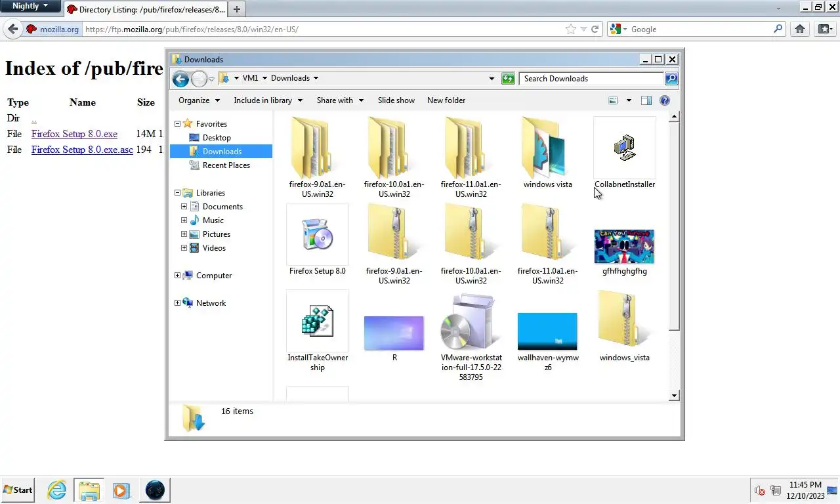Open Explorer recent locations dropdown arrow
The height and width of the screenshot is (504, 840).
click(211, 79)
